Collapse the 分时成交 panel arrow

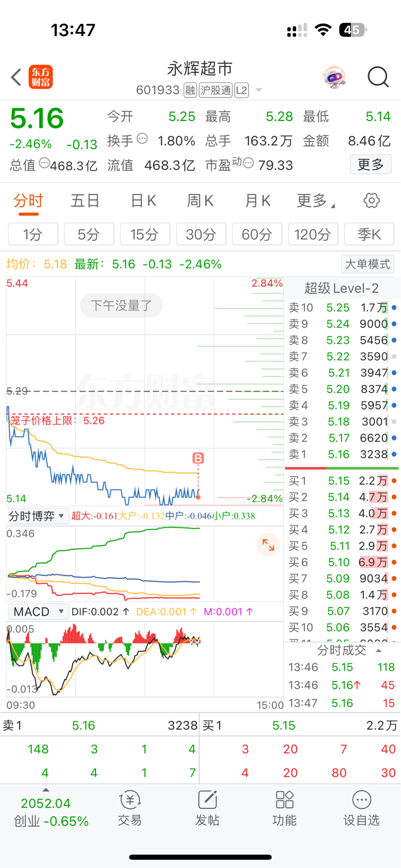[x=379, y=650]
